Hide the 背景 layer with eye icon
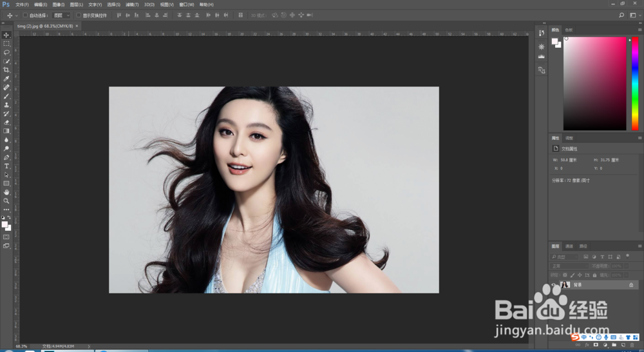The height and width of the screenshot is (352, 644). point(554,285)
